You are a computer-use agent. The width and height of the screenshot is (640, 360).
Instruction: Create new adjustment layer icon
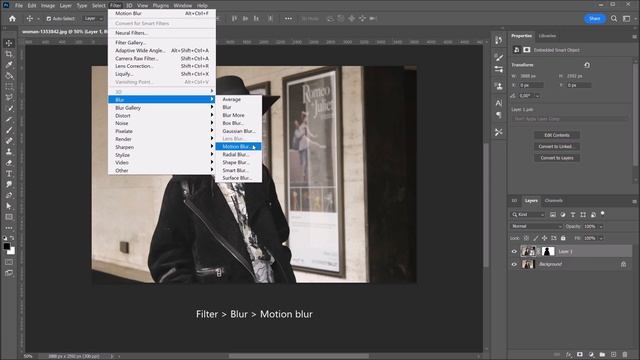[x=591, y=355]
